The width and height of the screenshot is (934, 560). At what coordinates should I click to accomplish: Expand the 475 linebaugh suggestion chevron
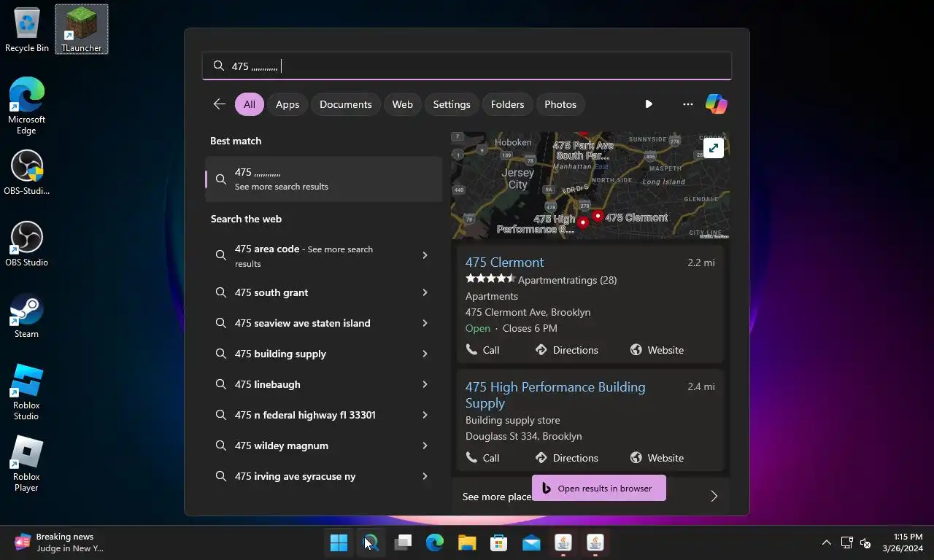pyautogui.click(x=425, y=384)
